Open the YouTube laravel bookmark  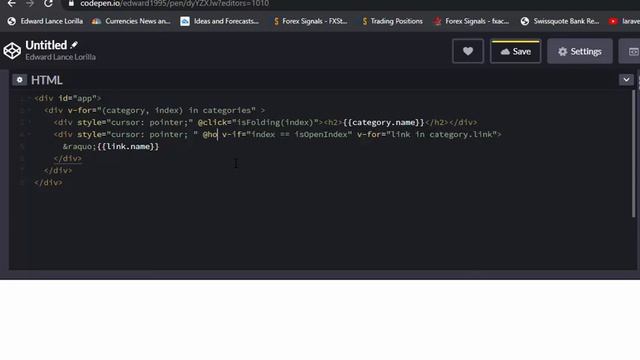[624, 21]
